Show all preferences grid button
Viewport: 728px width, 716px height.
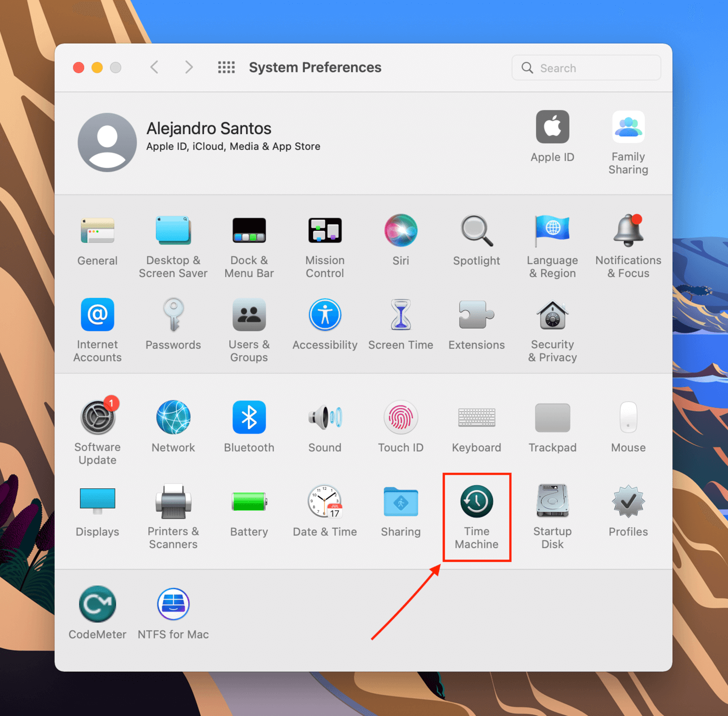point(226,67)
